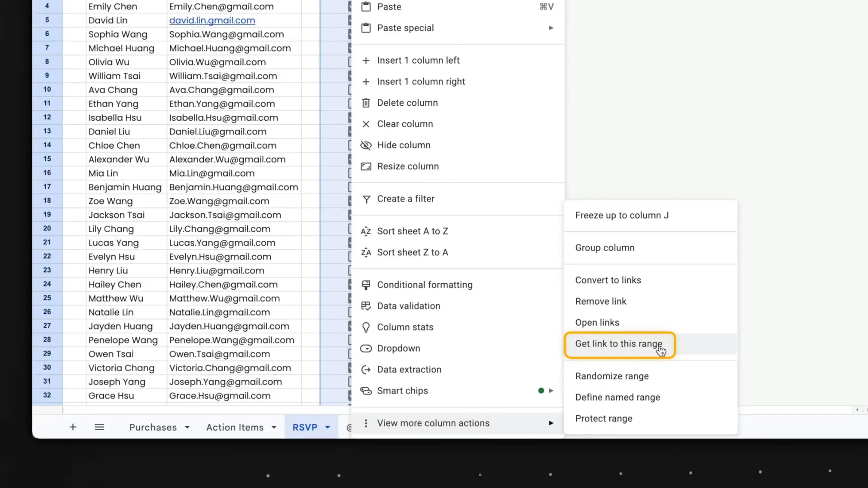Choose Freeze up to column J
Screen dimensions: 868x488
[622, 216]
